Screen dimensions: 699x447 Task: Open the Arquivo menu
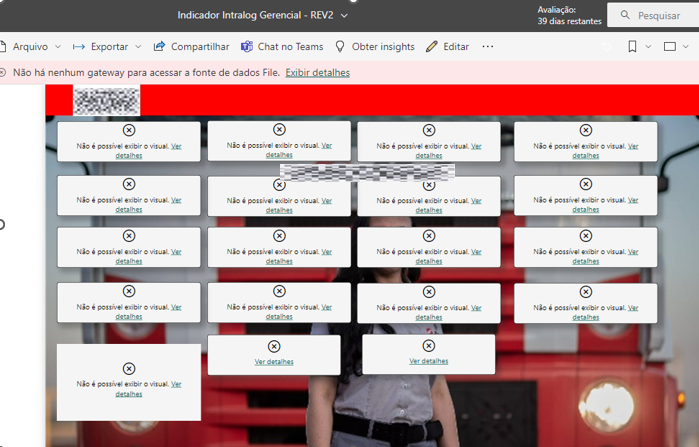coord(30,47)
